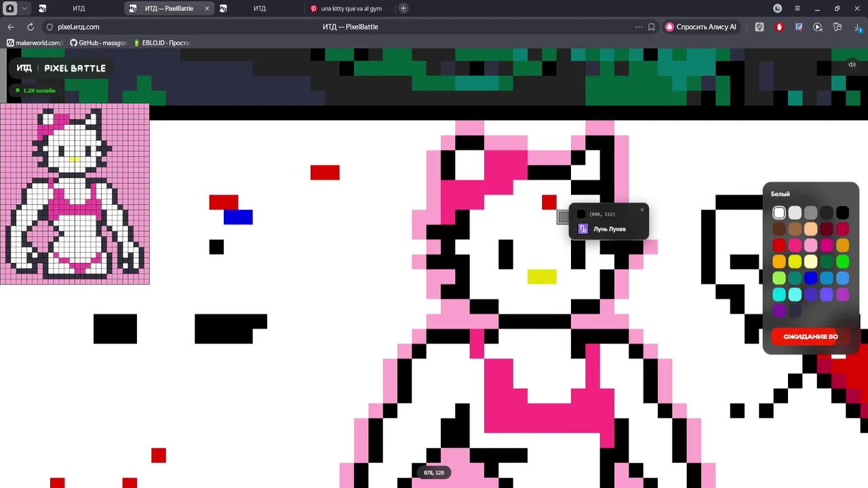Select the bright red color swatch

pos(779,245)
